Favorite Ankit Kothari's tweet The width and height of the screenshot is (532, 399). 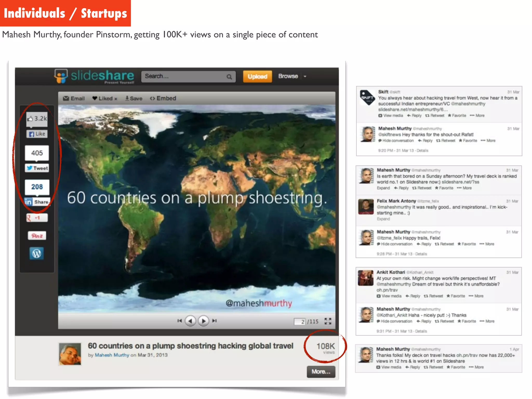point(456,296)
